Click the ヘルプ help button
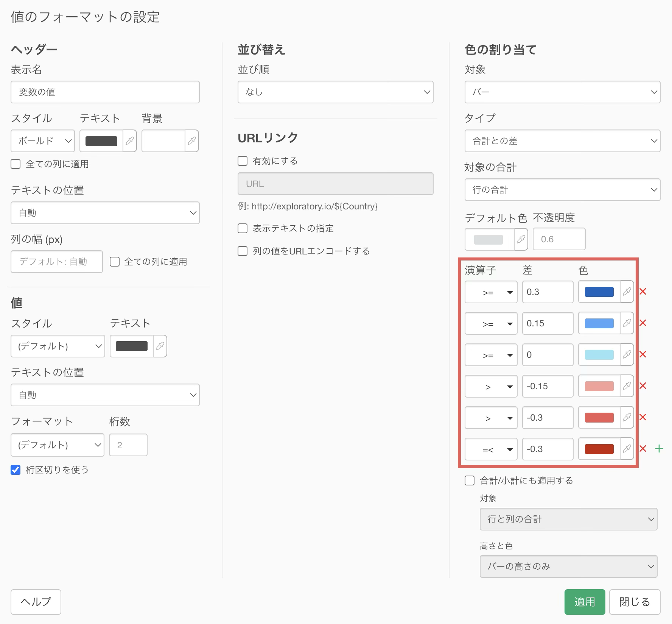The width and height of the screenshot is (672, 624). point(36,602)
